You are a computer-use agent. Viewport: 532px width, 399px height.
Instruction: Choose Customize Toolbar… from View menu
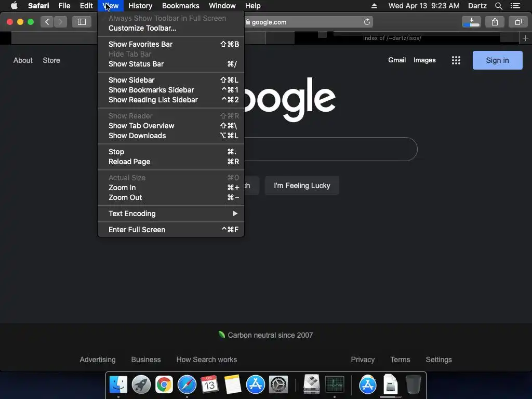click(x=170, y=28)
